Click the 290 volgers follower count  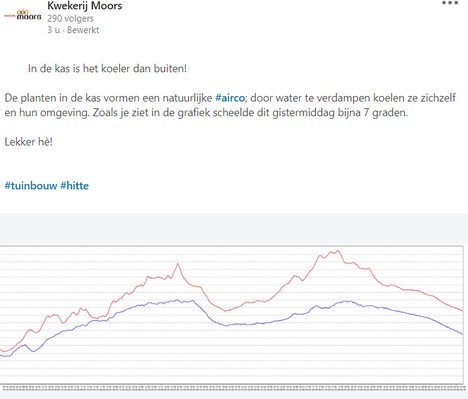70,18
